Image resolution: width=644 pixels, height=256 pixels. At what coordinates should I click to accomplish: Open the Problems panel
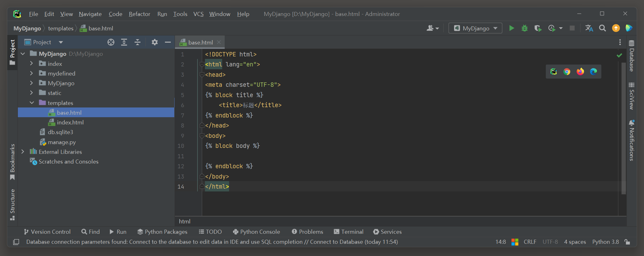coord(307,232)
